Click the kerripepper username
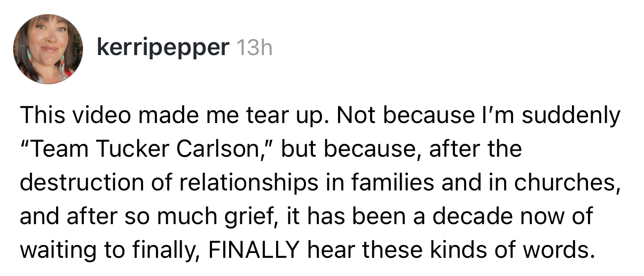The image size is (644, 276). (x=162, y=48)
